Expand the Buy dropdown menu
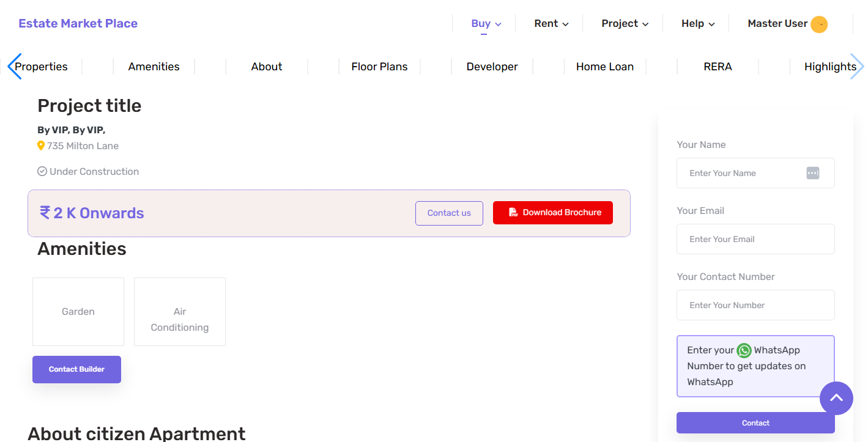 (486, 24)
